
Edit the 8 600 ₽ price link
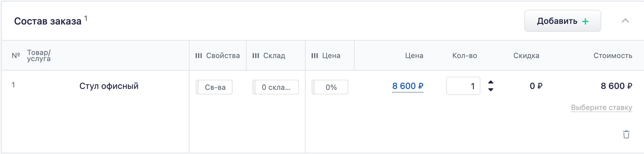tap(408, 86)
